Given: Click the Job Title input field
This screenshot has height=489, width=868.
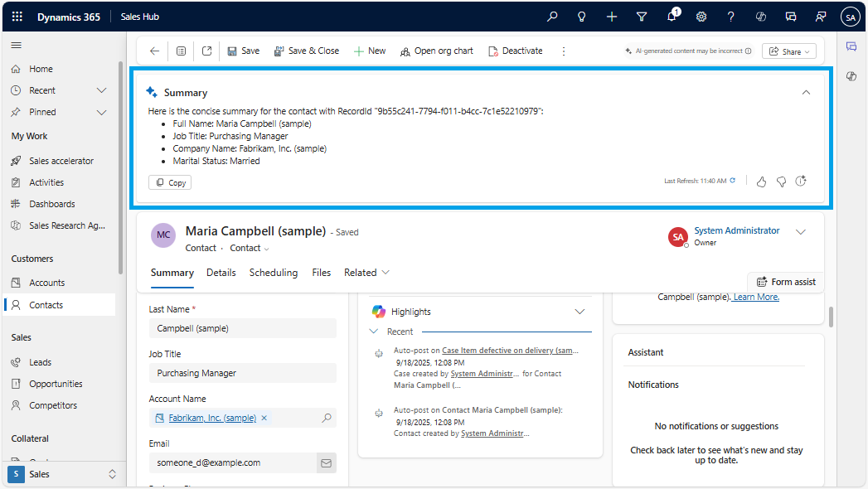Looking at the screenshot, I should pos(242,373).
